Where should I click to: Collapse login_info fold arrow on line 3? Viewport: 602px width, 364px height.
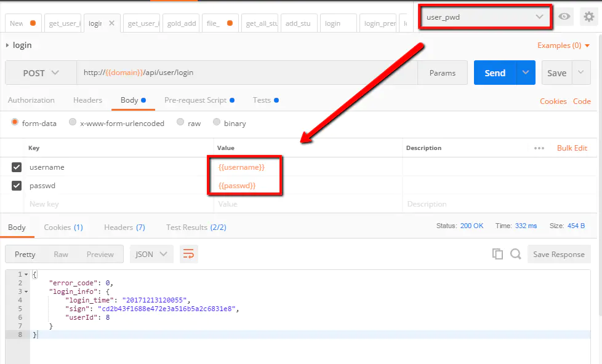click(x=26, y=292)
